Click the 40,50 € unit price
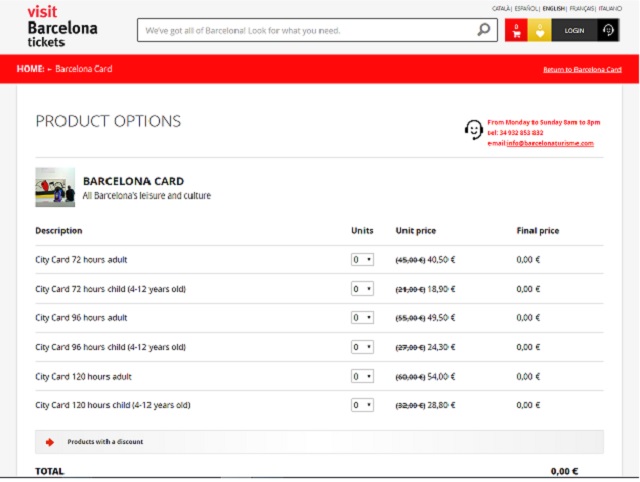The height and width of the screenshot is (482, 640). point(441,260)
